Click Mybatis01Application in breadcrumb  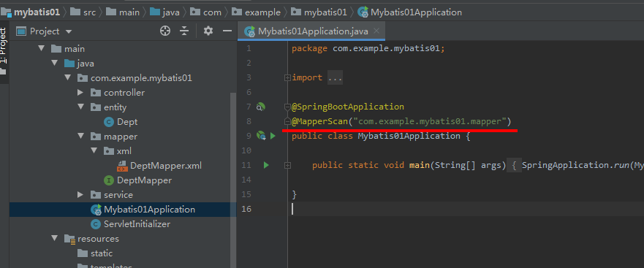pos(416,12)
